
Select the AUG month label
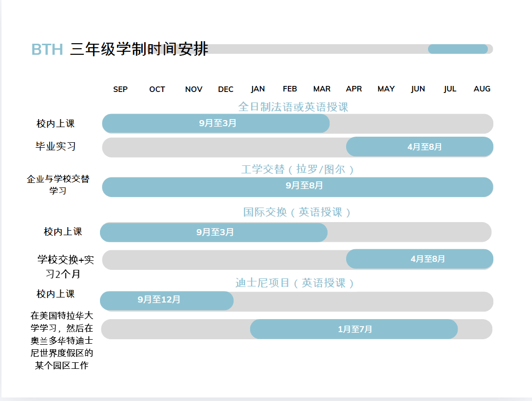click(482, 89)
